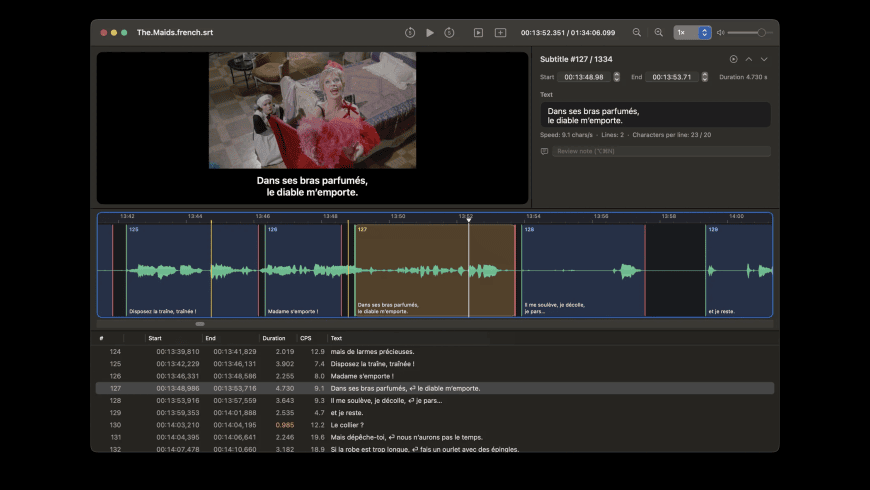Select subtitle block 126 in the waveform
870x490 pixels.
pyautogui.click(x=303, y=270)
